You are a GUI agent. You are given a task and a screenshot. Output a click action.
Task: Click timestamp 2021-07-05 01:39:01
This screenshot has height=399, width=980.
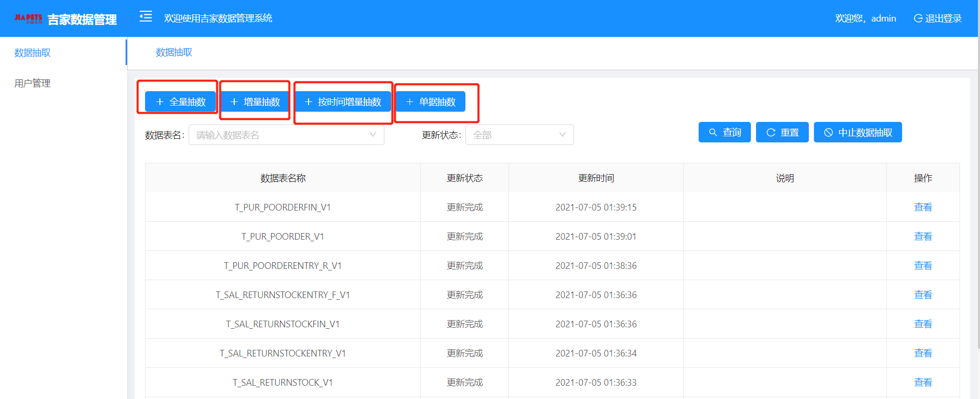596,237
